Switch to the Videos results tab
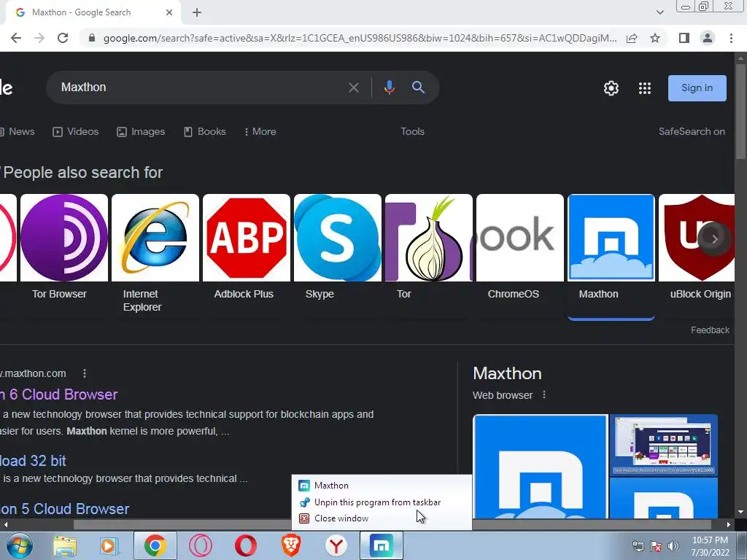This screenshot has height=560, width=747. click(76, 131)
